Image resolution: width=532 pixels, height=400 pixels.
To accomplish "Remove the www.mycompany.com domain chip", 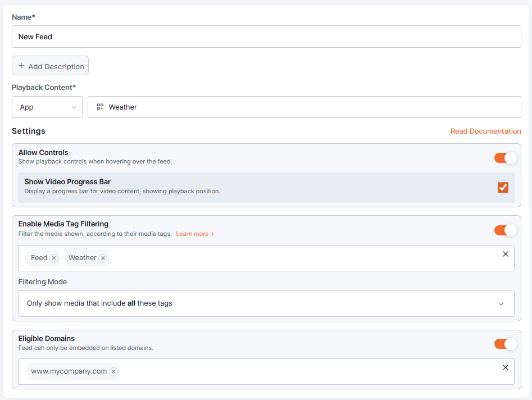I will pyautogui.click(x=113, y=371).
